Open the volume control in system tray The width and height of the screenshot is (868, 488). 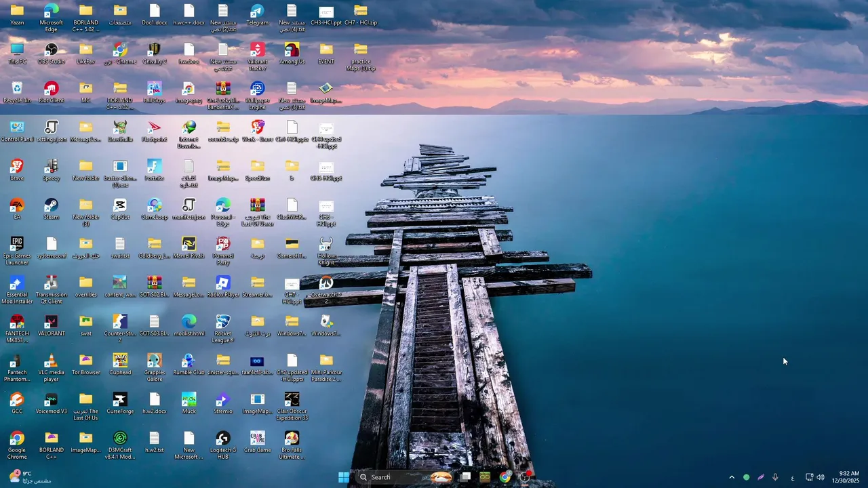click(x=821, y=477)
